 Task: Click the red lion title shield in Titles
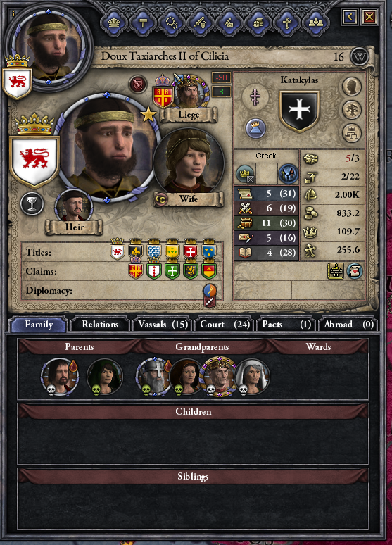118,250
